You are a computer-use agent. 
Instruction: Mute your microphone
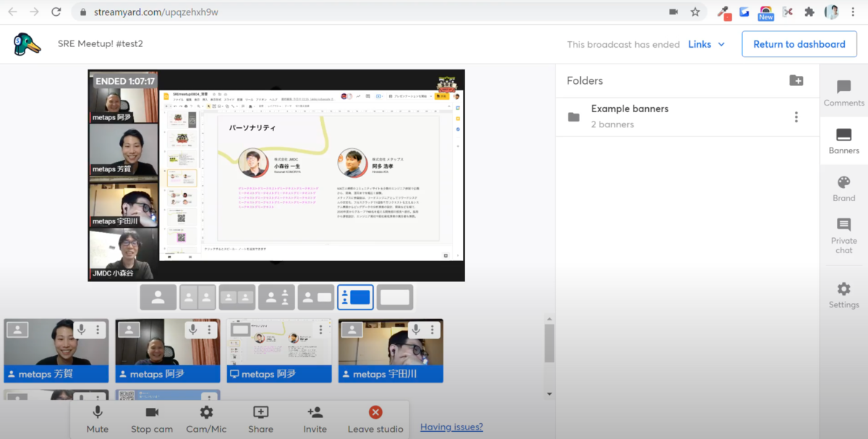click(97, 419)
